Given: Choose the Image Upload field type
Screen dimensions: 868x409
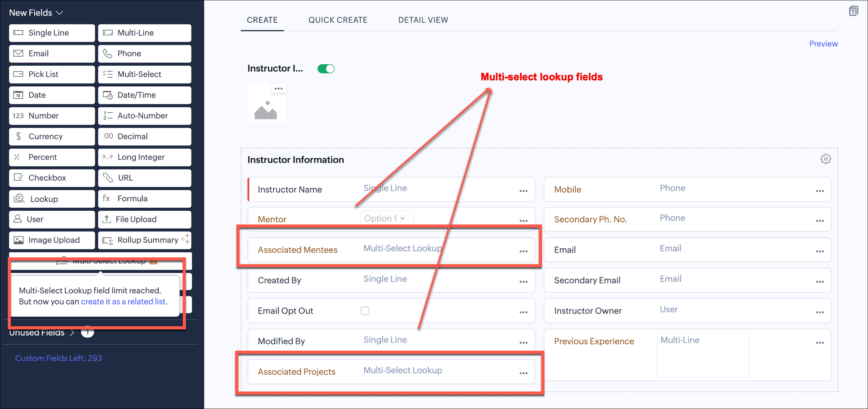Looking at the screenshot, I should 52,240.
